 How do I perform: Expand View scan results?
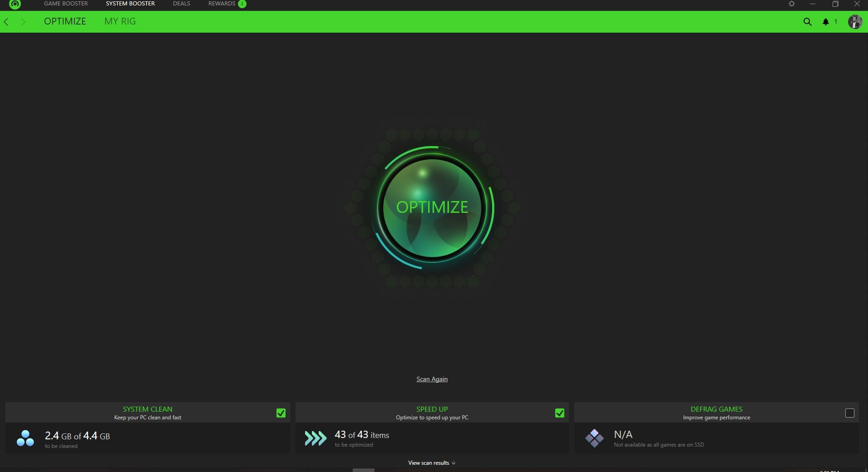coord(431,463)
